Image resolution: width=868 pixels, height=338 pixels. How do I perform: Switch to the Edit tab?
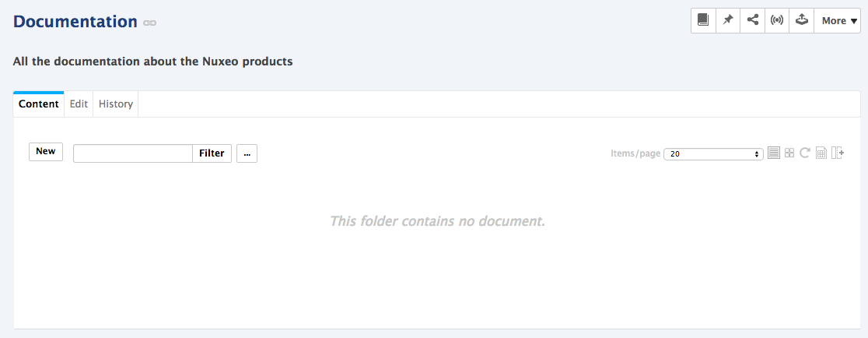coord(79,104)
